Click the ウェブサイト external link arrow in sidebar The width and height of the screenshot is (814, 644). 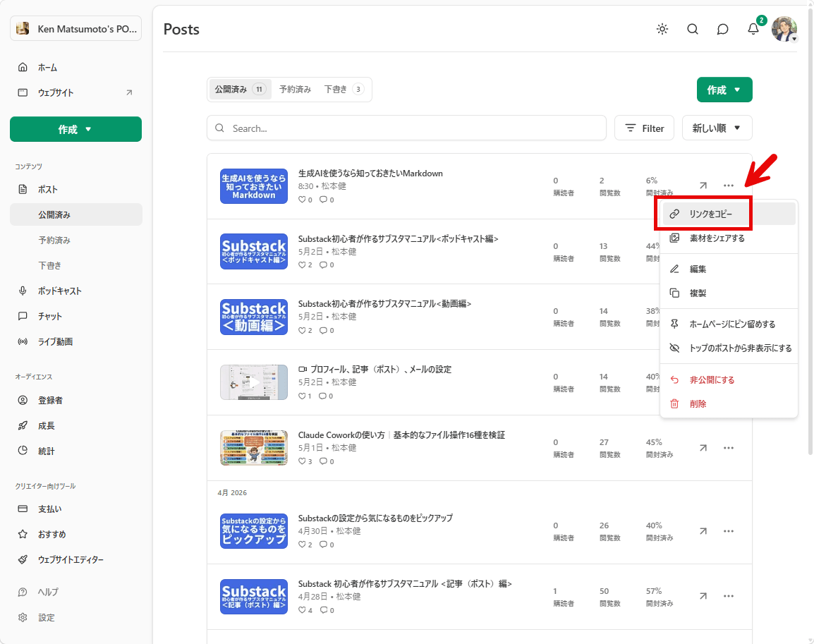click(129, 92)
